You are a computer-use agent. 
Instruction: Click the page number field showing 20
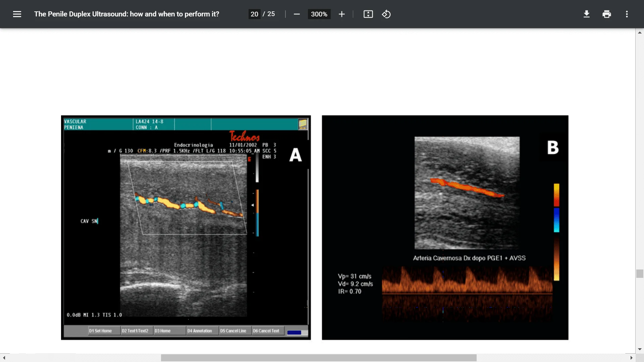tap(254, 14)
